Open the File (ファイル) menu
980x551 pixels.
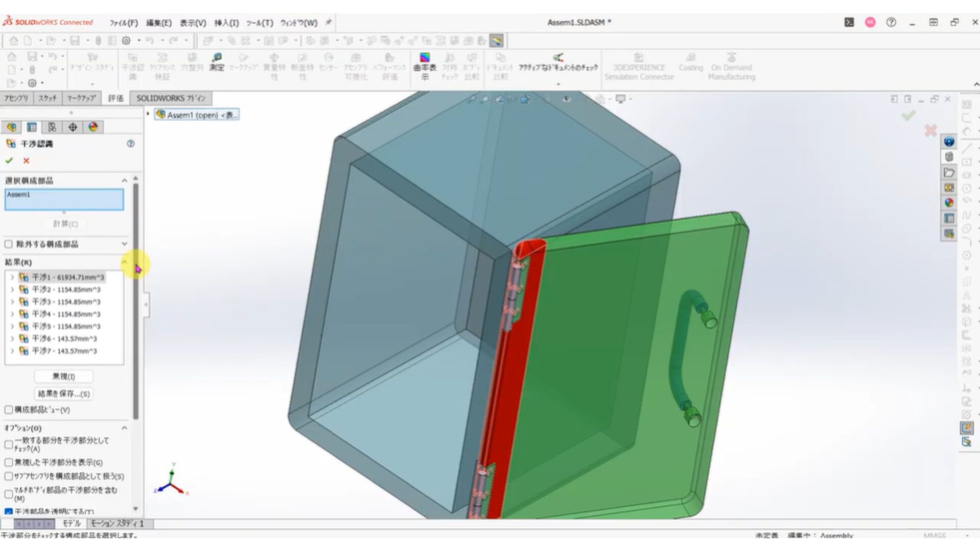pos(124,23)
